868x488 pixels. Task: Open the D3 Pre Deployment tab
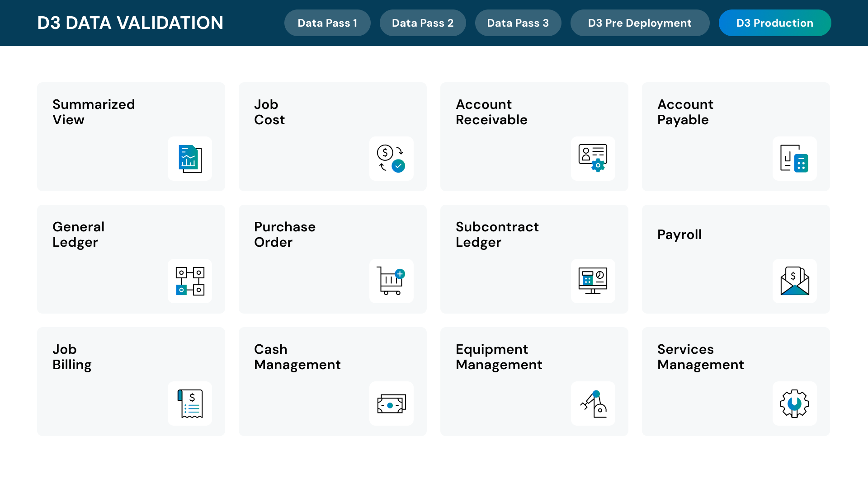(640, 23)
